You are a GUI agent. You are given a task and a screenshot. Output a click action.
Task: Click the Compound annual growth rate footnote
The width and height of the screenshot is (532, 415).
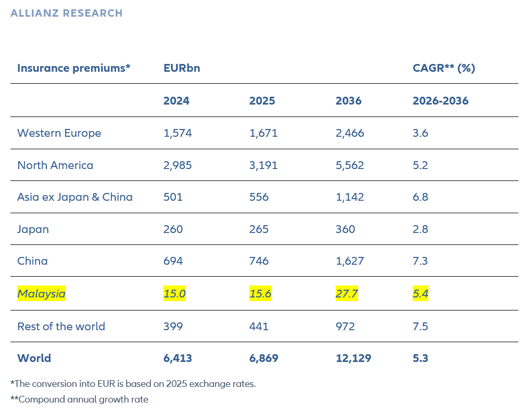80,399
